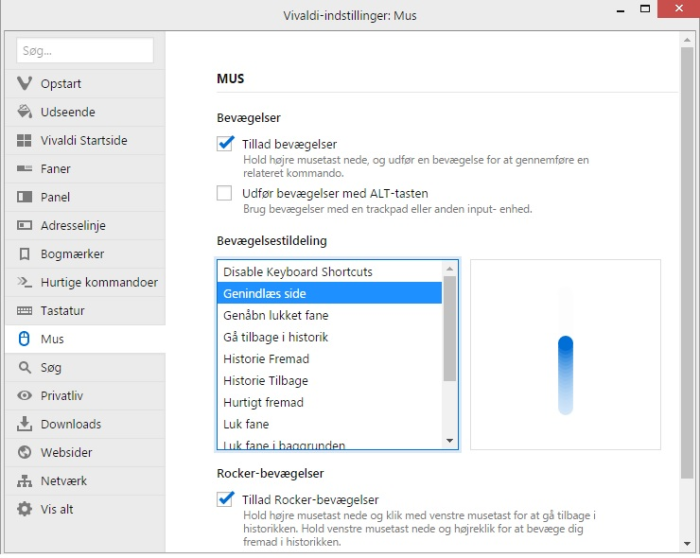Select Historie Tilbage gesture

click(329, 380)
